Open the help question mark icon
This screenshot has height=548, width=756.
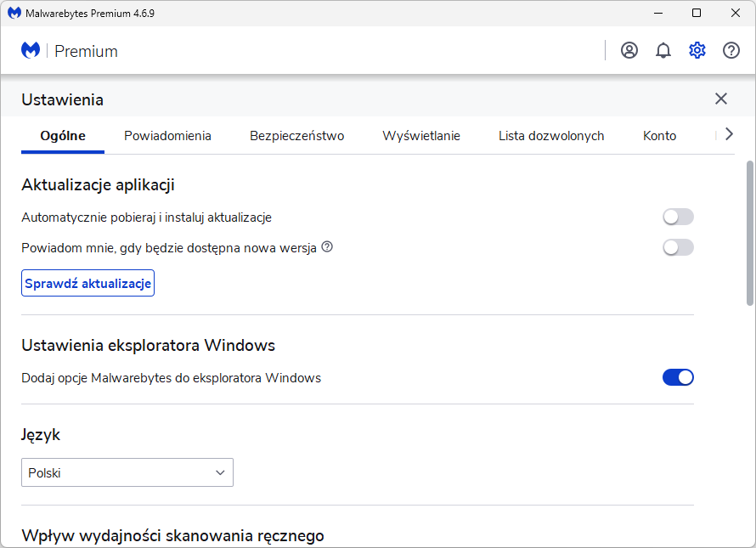click(x=731, y=50)
